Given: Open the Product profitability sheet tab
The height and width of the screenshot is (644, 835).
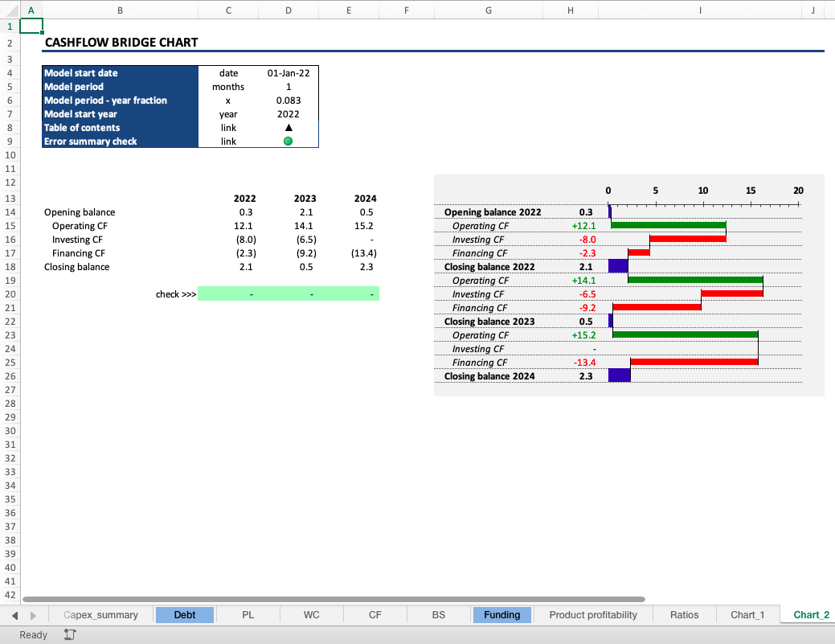Looking at the screenshot, I should point(593,615).
